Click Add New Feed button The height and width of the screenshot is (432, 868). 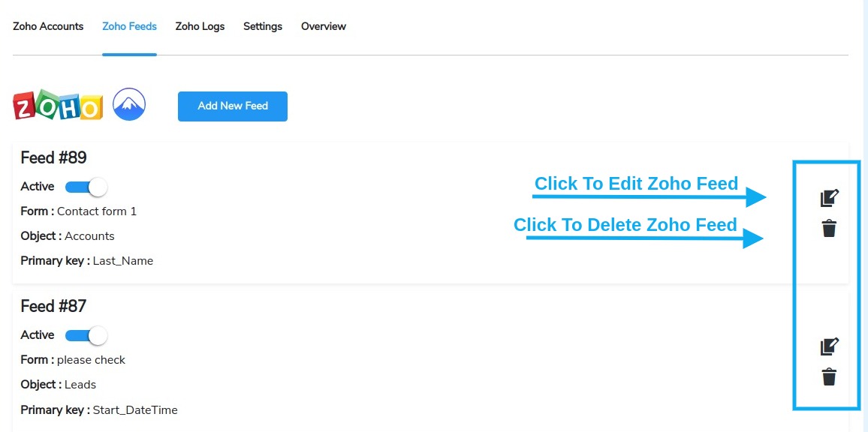233,106
